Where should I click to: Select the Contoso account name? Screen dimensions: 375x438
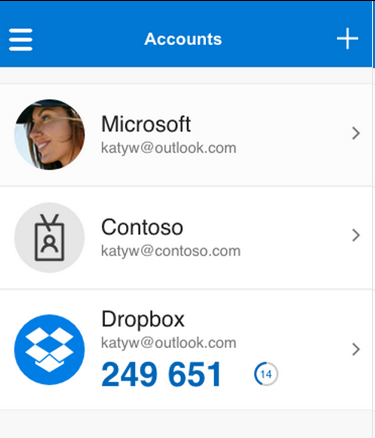pyautogui.click(x=142, y=227)
